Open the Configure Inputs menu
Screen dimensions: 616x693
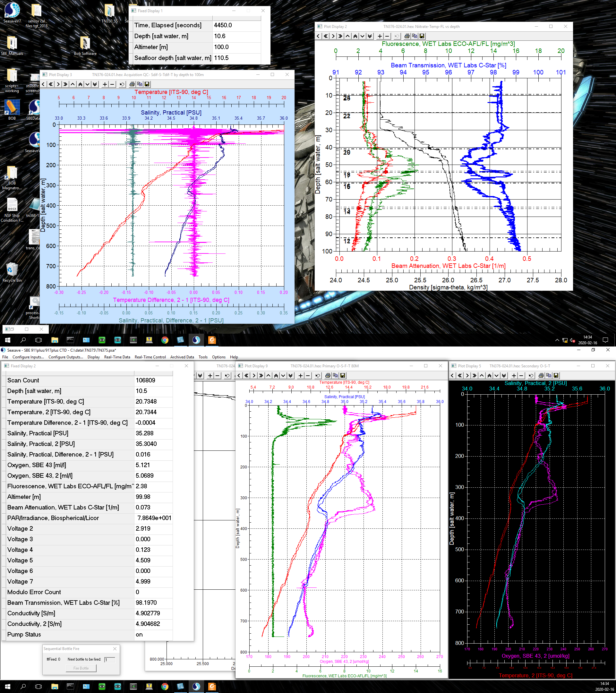point(28,357)
